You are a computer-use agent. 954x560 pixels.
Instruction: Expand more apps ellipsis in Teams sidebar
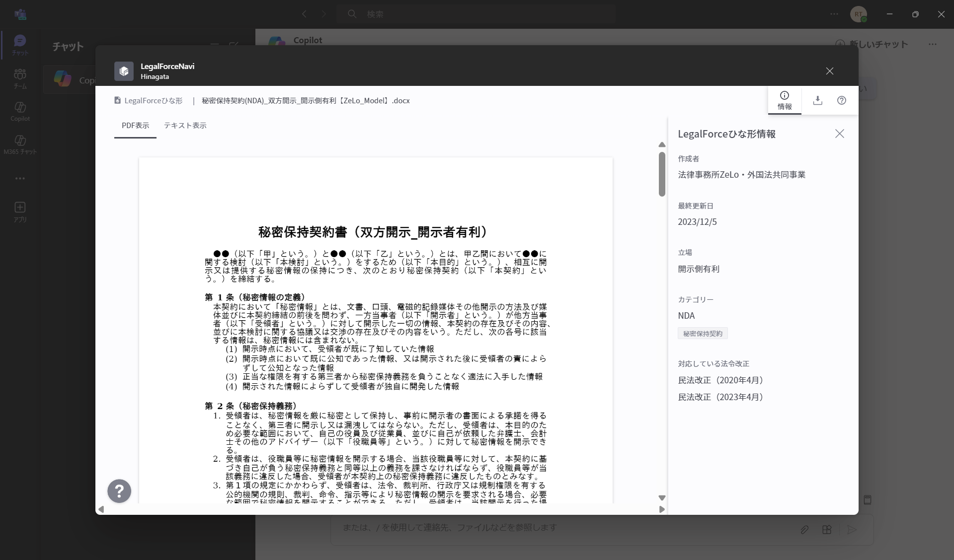coord(20,178)
